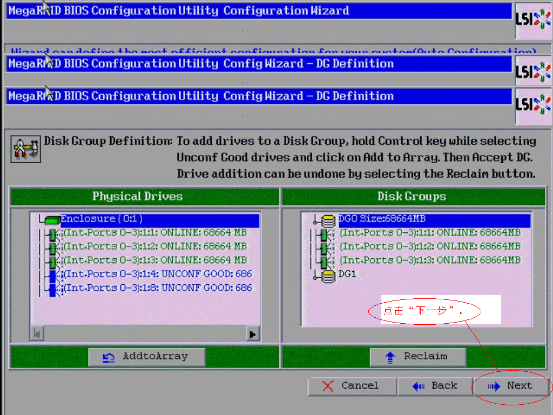Click drive icon of Disk Groups member 1:1:2

pos(325,248)
